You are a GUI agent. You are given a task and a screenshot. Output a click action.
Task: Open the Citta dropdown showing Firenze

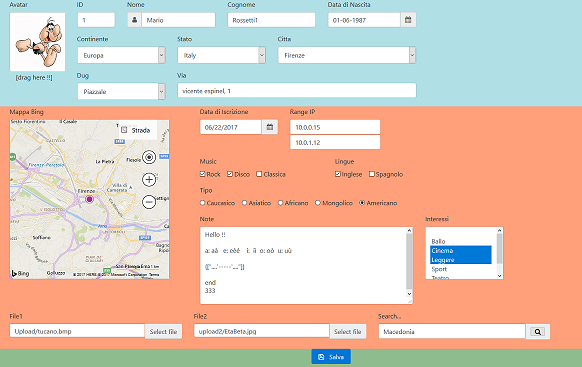click(x=347, y=55)
